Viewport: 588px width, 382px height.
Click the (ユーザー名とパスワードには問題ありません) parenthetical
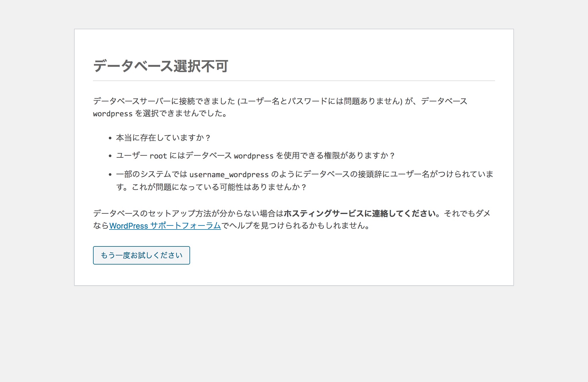[x=320, y=101]
